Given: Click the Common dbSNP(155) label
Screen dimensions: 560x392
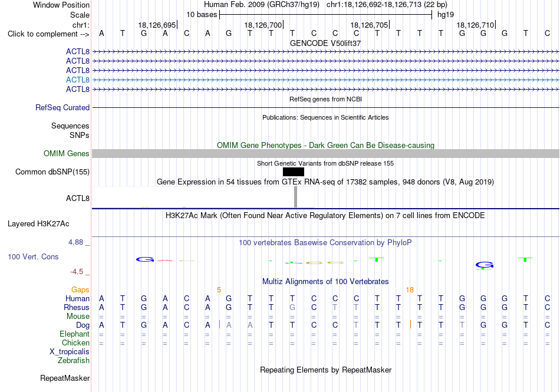Looking at the screenshot, I should point(52,172).
